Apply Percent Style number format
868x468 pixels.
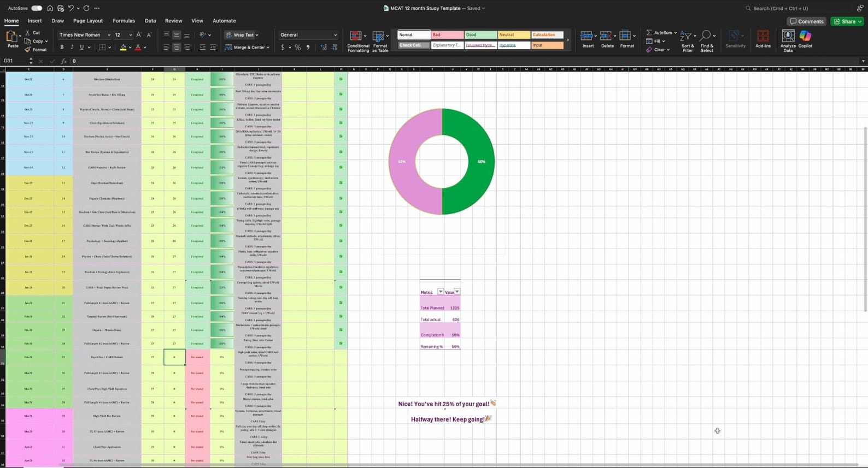[x=298, y=48]
